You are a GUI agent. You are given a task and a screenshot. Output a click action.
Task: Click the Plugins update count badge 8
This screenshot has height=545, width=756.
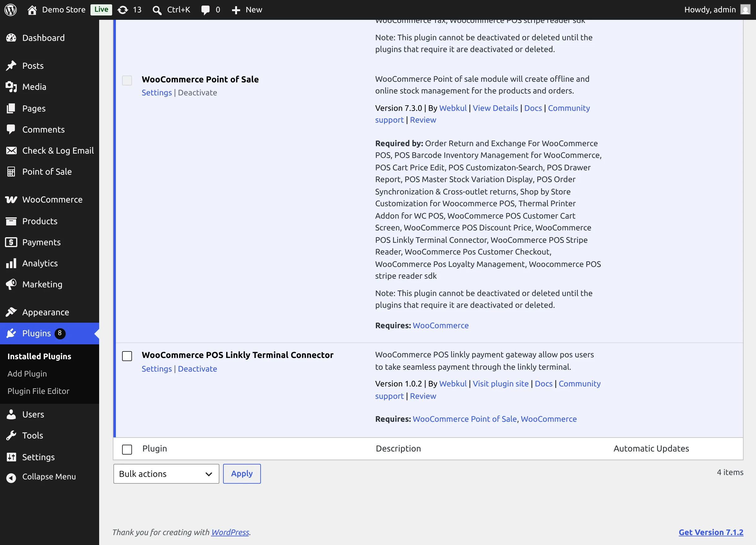60,333
